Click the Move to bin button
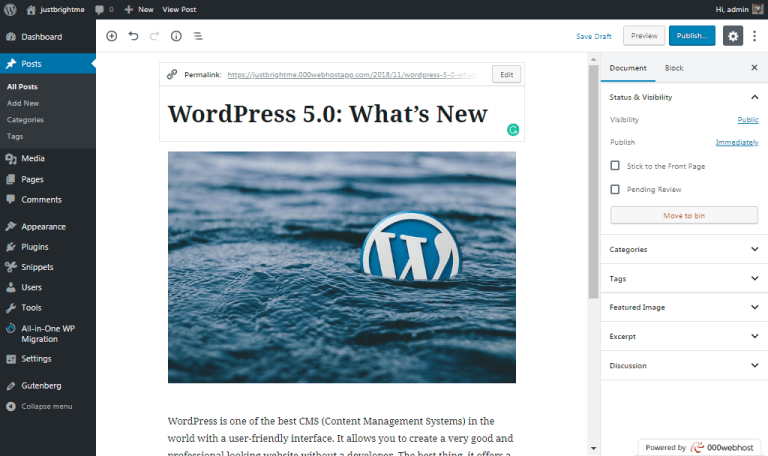The image size is (768, 456). pyautogui.click(x=684, y=215)
